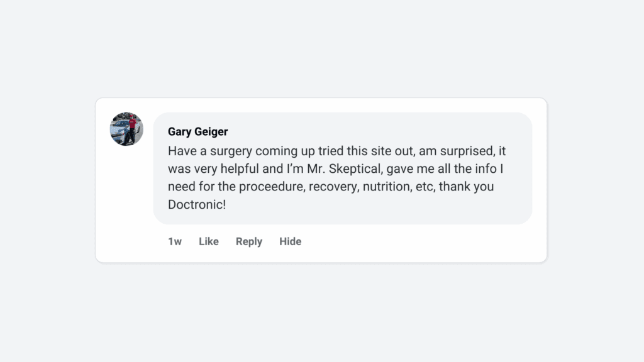644x362 pixels.
Task: Reply to Gary Geiger's comment
Action: [248, 241]
